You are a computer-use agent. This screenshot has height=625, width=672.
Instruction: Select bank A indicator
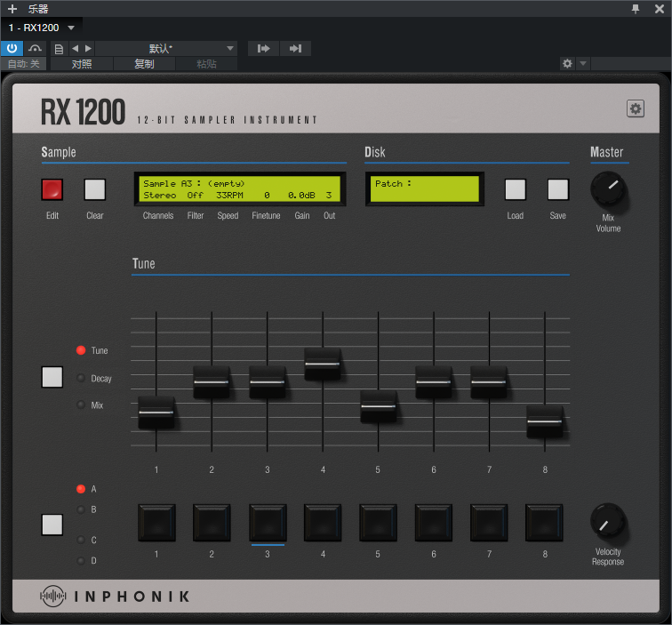[x=81, y=489]
